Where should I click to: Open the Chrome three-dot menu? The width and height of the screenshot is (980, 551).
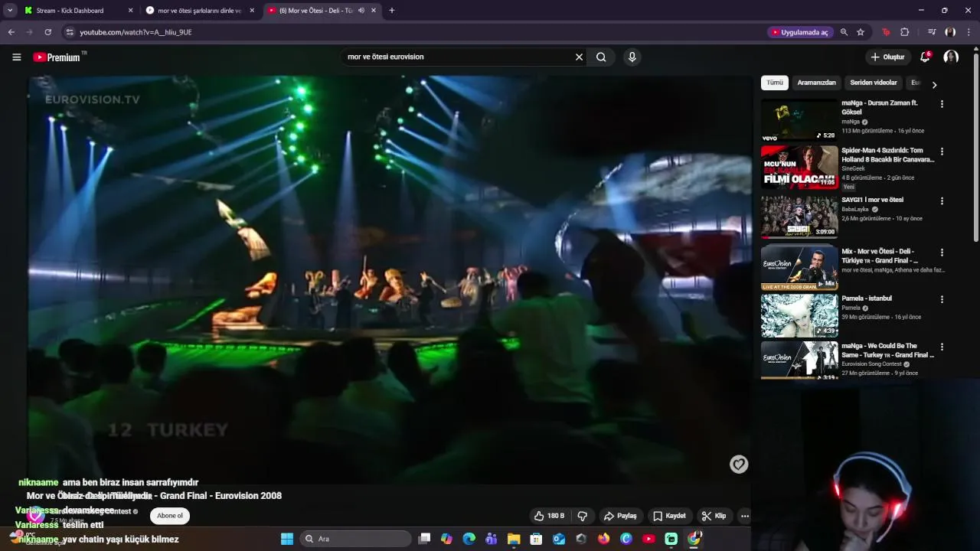pyautogui.click(x=969, y=32)
